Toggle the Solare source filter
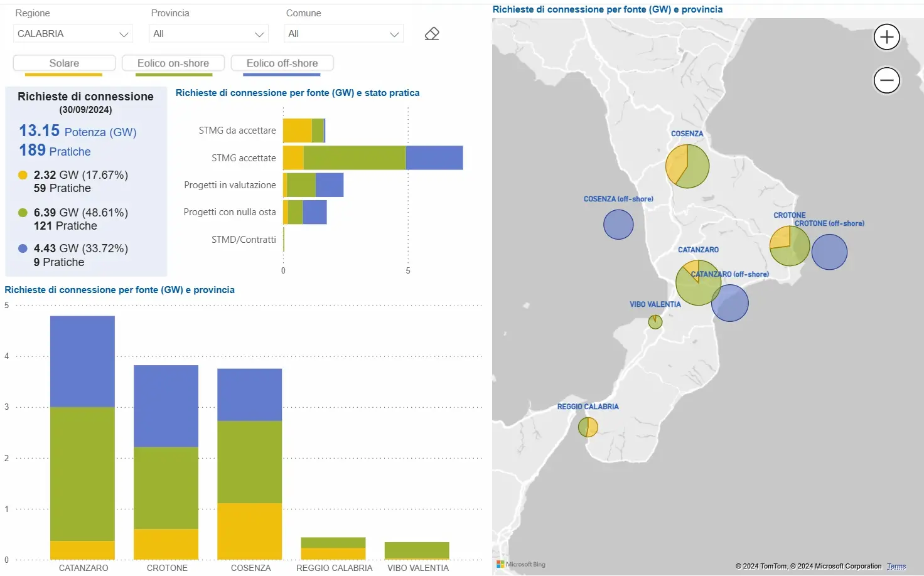Viewport: 924px width, 576px height. [64, 63]
